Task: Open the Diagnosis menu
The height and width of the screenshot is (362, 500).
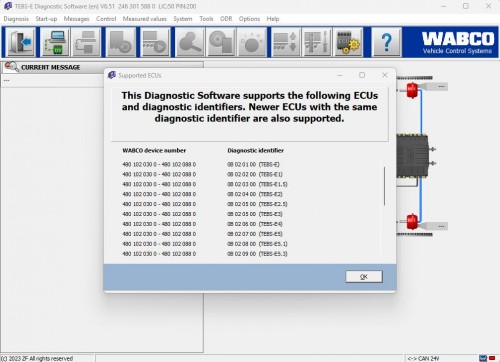Action: click(16, 19)
